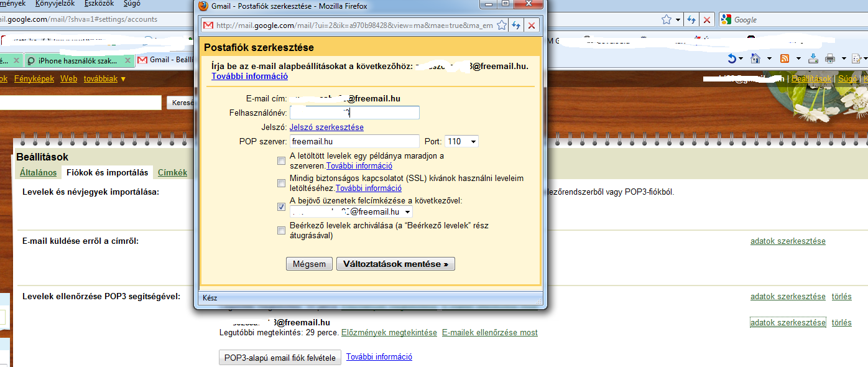The image size is (868, 367).
Task: Close the partially visible leftmost browser tab
Action: tap(17, 60)
